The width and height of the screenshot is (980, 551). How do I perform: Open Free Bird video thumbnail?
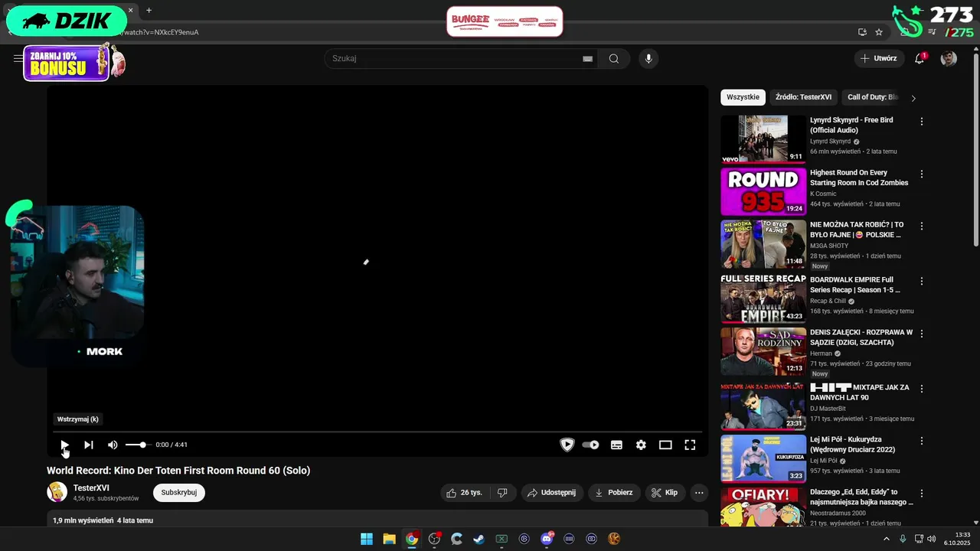click(x=763, y=139)
